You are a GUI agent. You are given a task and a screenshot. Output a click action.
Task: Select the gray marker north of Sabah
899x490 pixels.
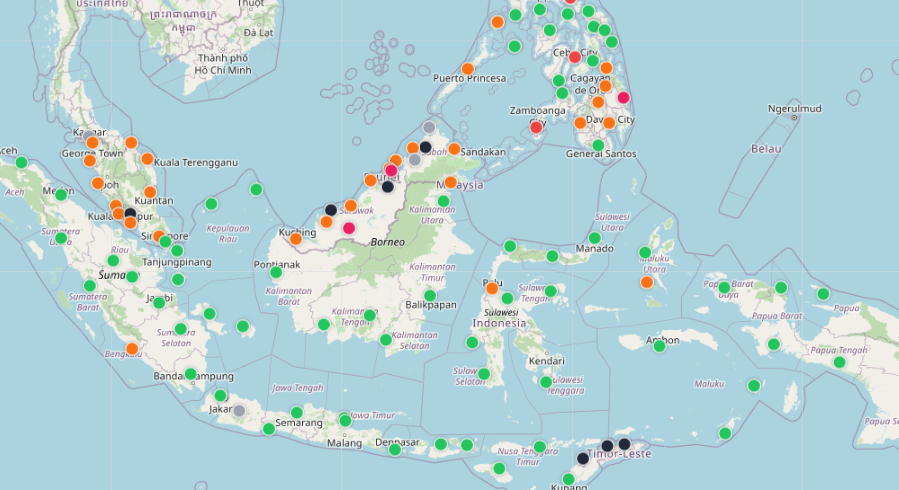coord(429,127)
